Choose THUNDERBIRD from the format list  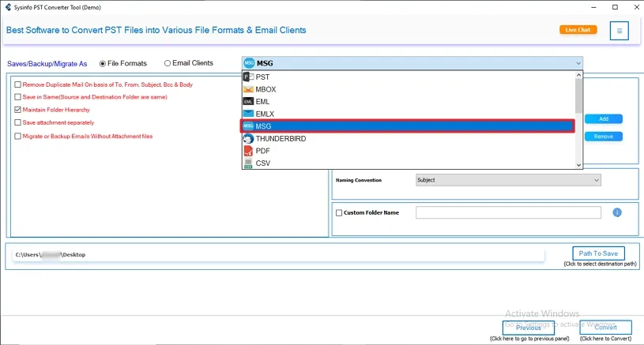(409, 139)
